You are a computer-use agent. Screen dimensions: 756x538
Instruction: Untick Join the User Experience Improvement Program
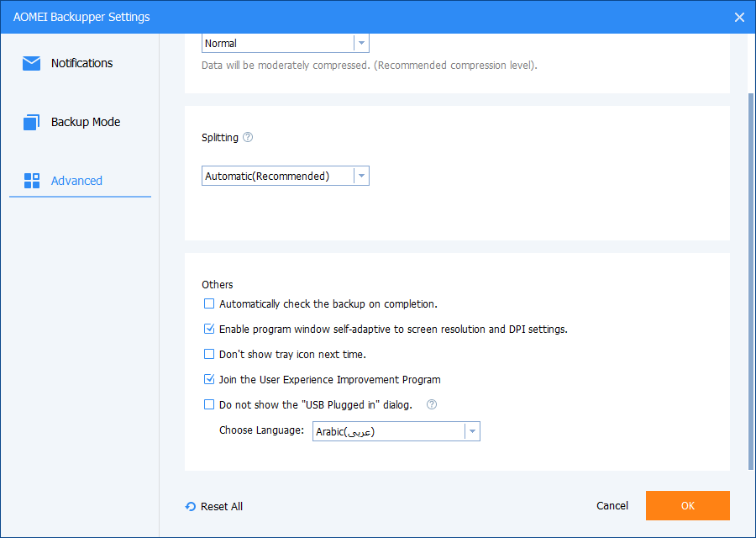pos(209,379)
